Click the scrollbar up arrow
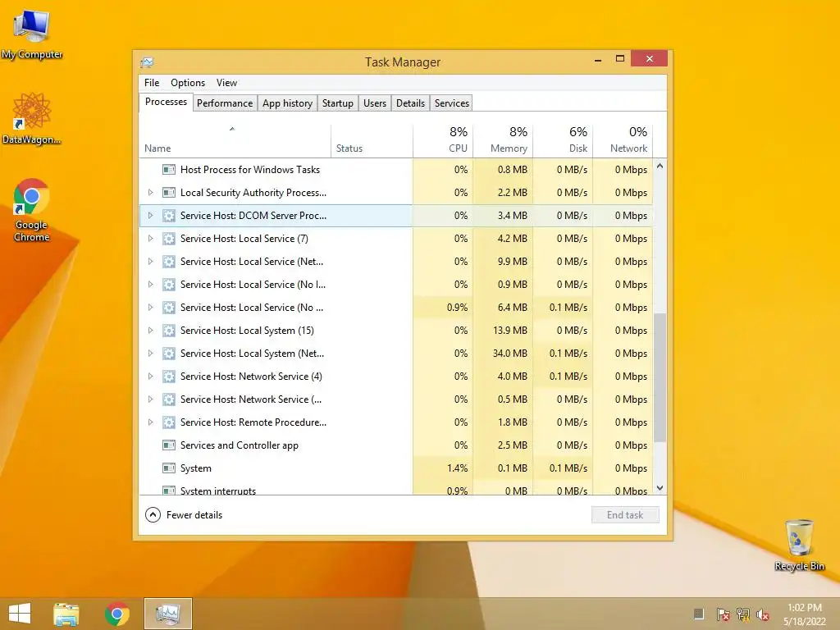 click(660, 166)
